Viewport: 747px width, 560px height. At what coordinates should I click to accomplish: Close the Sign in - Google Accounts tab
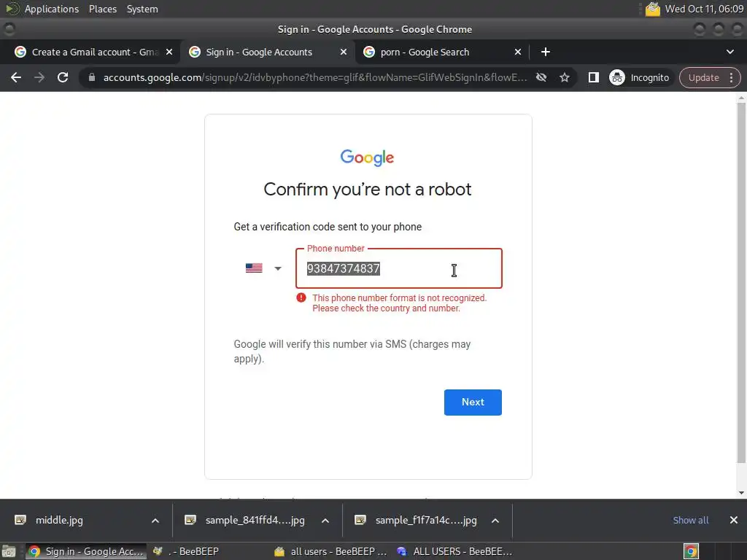click(344, 52)
